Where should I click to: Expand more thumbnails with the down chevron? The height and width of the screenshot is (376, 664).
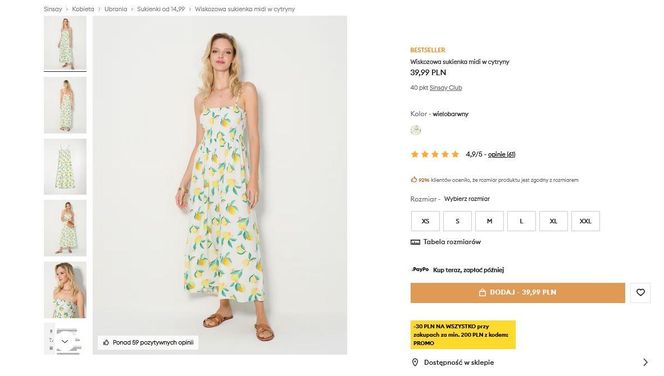65,341
